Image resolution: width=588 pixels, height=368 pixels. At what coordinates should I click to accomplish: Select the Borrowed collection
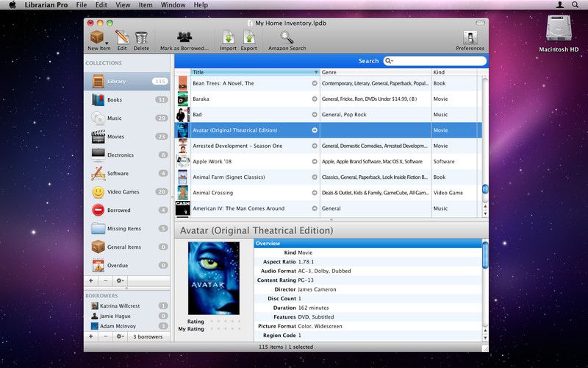point(127,210)
